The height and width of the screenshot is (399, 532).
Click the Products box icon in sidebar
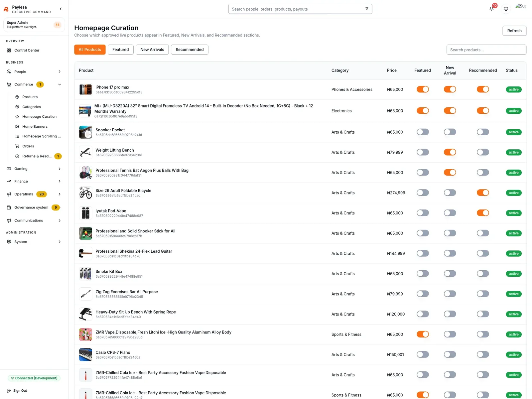(17, 97)
